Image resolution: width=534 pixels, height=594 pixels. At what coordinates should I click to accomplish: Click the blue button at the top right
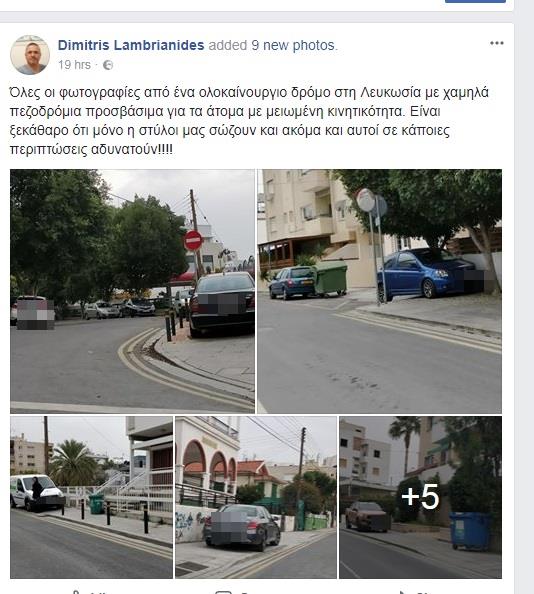[x=475, y=1]
